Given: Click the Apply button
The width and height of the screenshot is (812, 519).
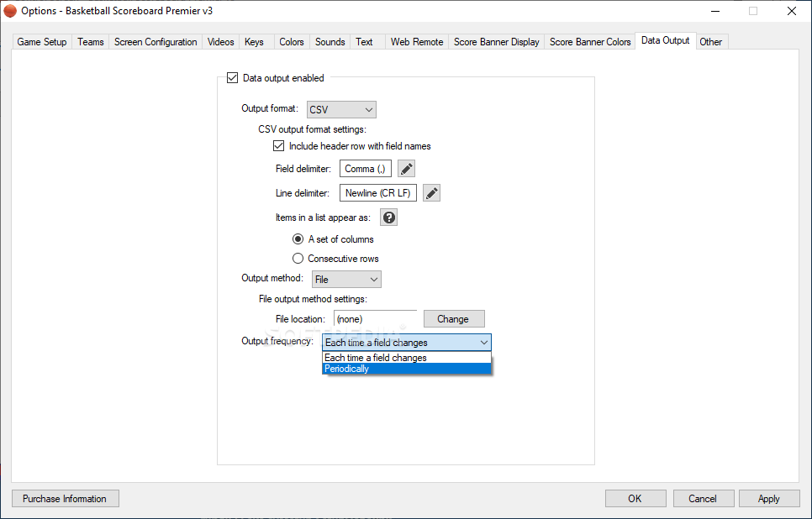Looking at the screenshot, I should pyautogui.click(x=769, y=498).
